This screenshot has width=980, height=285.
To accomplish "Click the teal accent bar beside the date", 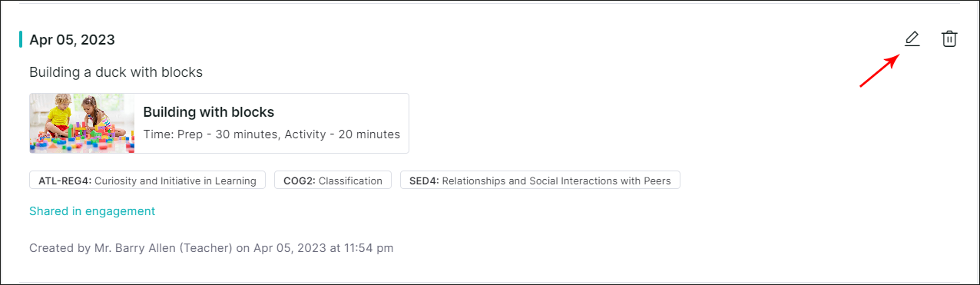I will pos(21,39).
